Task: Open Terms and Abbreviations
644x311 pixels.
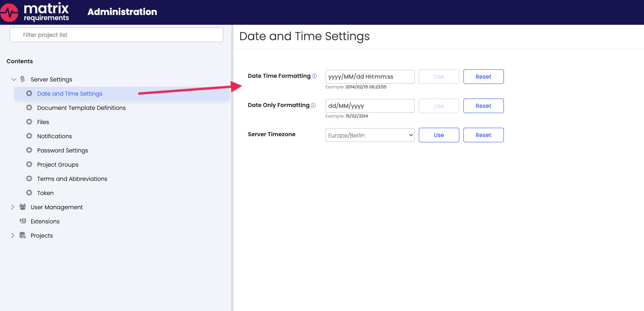Action: [72, 179]
